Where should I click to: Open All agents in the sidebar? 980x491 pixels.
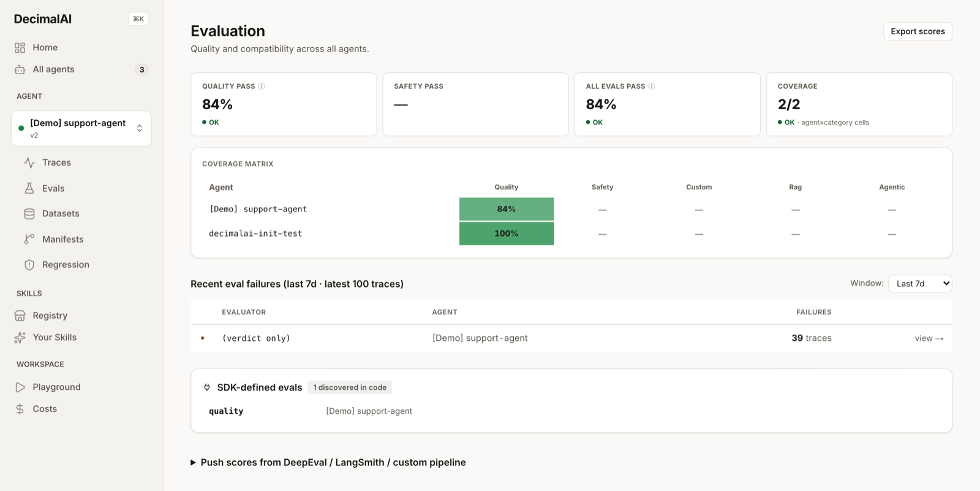click(x=81, y=70)
